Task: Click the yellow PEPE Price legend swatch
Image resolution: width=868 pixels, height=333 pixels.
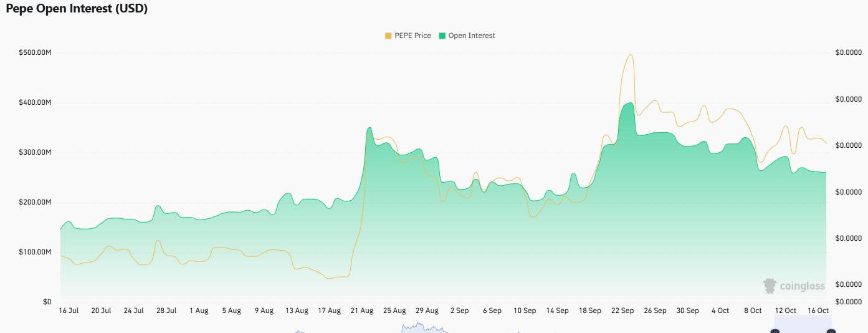Action: tap(388, 36)
